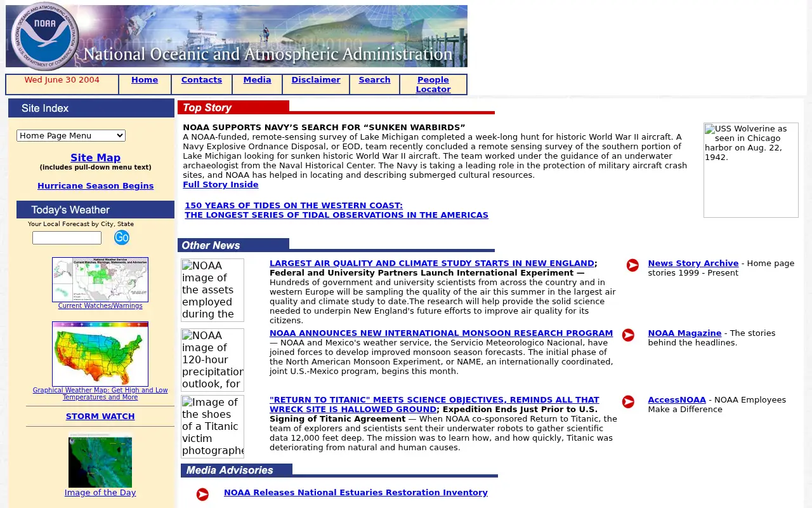The height and width of the screenshot is (508, 812).
Task: Click the Titanic victim shoes image placeholder
Action: pos(213,427)
